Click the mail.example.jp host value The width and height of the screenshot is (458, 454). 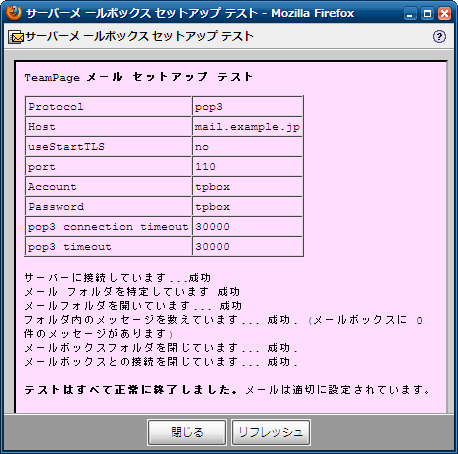coord(247,127)
